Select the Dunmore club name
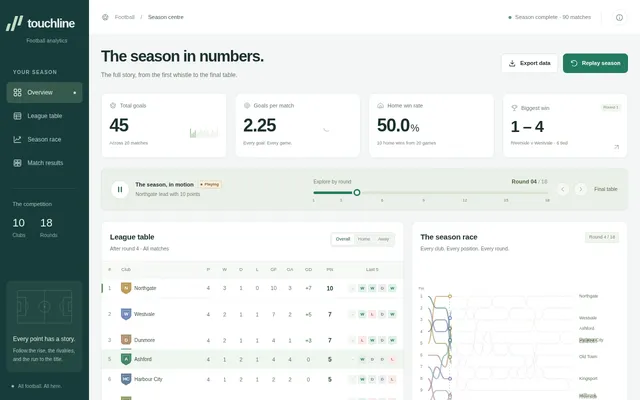Viewport: 640px width, 400px height. tap(144, 340)
